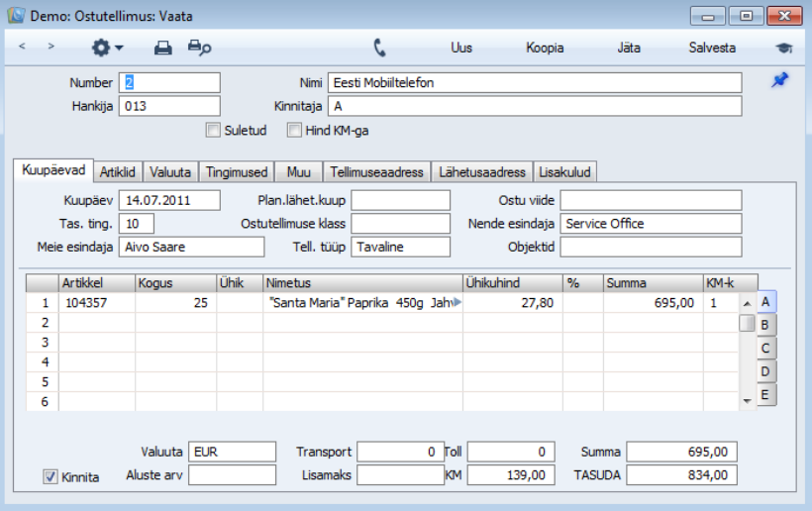Click the Number field
The height and width of the screenshot is (511, 812).
(169, 83)
